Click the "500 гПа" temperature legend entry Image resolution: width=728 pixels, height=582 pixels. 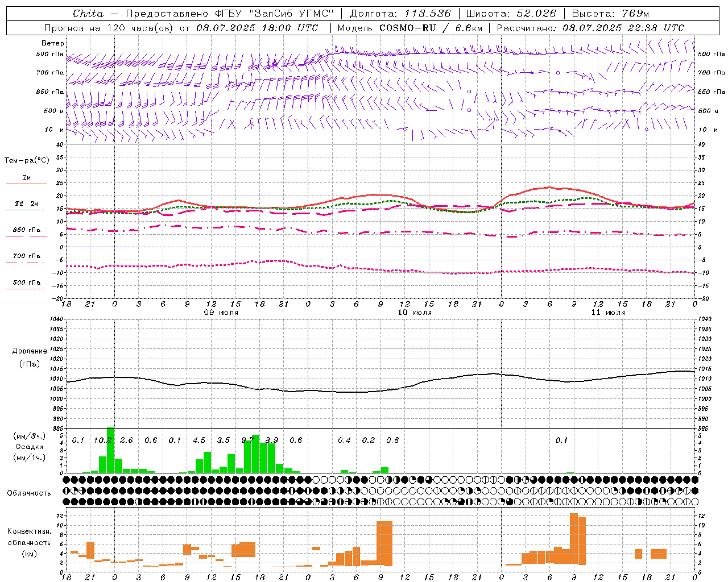(27, 282)
